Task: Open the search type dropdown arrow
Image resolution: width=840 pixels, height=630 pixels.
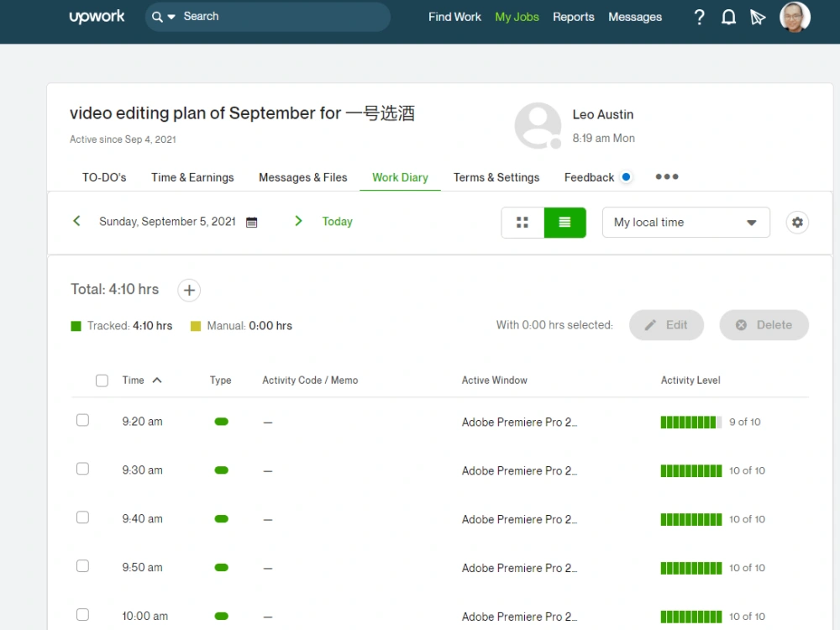Action: point(171,17)
